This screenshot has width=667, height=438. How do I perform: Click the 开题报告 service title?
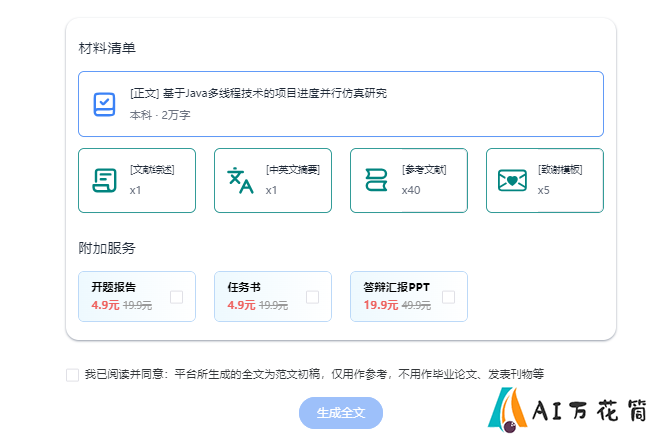(x=114, y=287)
